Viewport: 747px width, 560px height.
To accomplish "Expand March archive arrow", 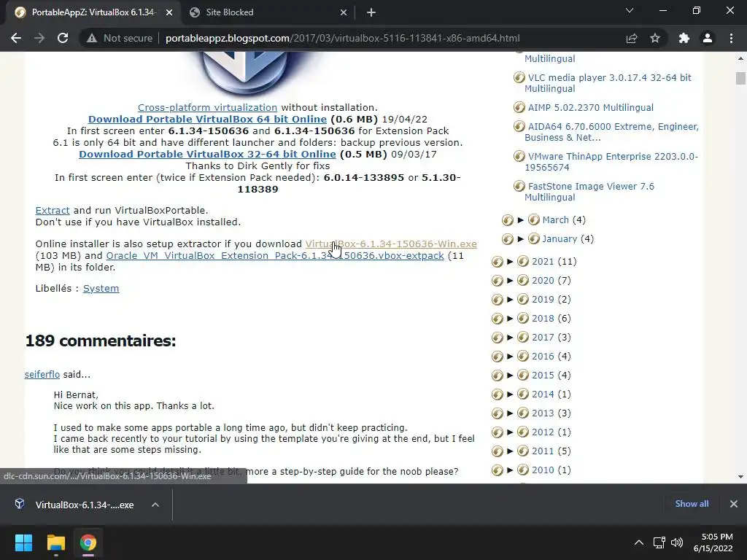I will click(x=521, y=220).
